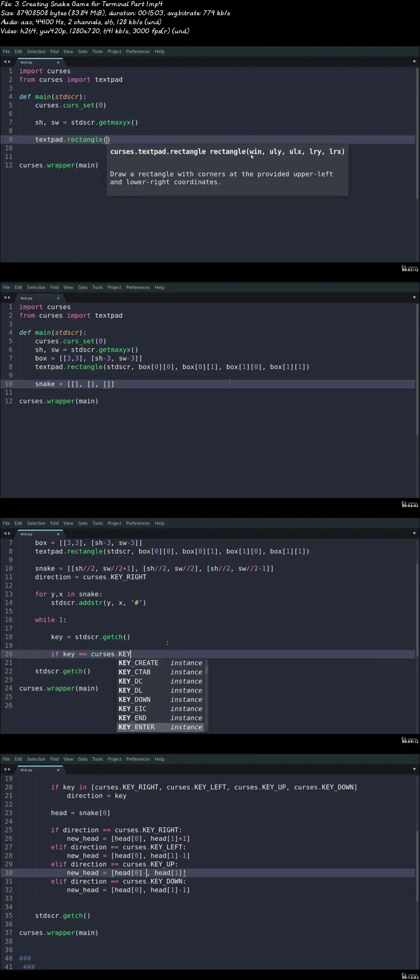Open View menu in the 00:12:02 frame
420x980 pixels.
(68, 759)
